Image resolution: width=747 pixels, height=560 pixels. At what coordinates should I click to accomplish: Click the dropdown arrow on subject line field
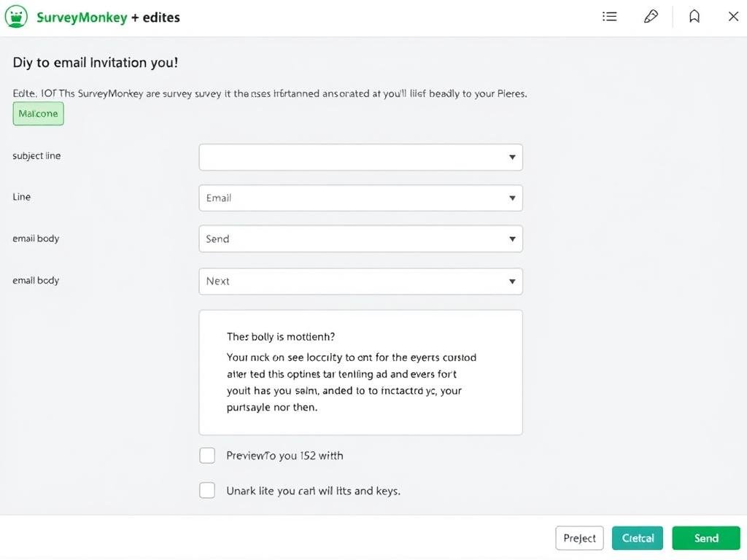(512, 157)
